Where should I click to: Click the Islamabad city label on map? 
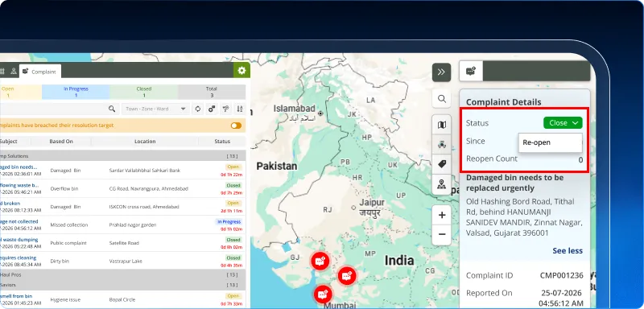click(x=295, y=109)
